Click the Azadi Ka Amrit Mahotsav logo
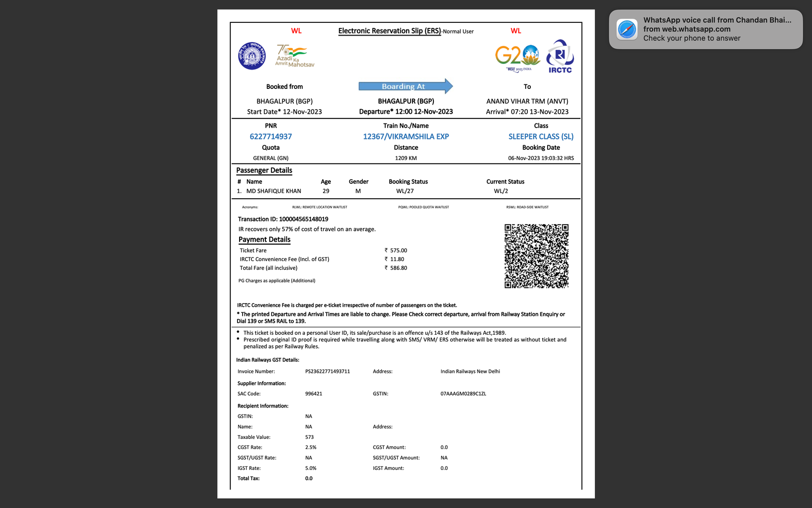Viewport: 812px width, 508px height. pyautogui.click(x=294, y=56)
